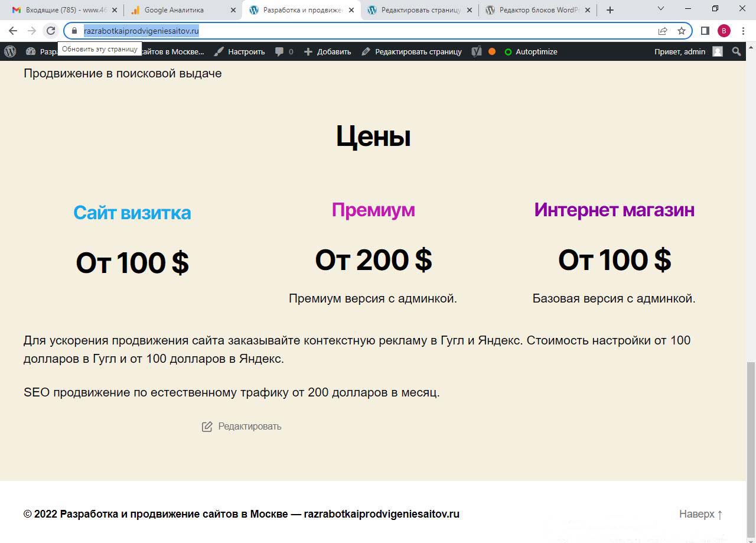Click the Autoptimize item in admin bar
The height and width of the screenshot is (543, 756).
click(x=530, y=51)
